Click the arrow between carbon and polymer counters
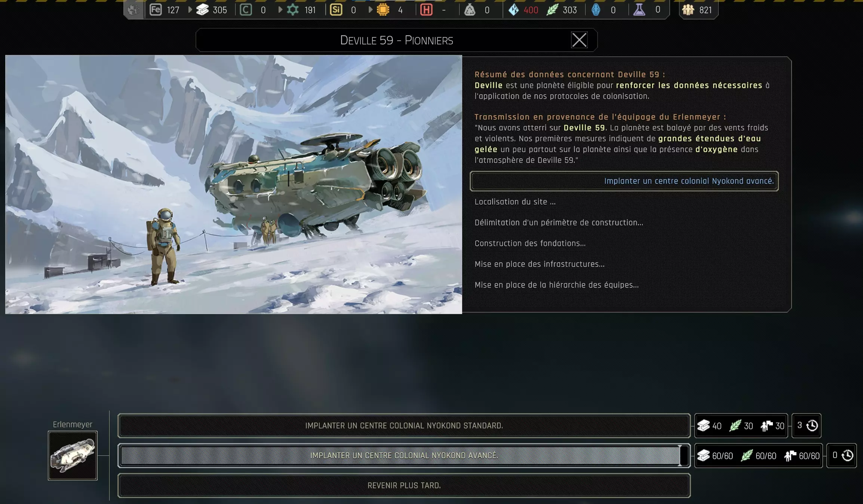 point(280,10)
